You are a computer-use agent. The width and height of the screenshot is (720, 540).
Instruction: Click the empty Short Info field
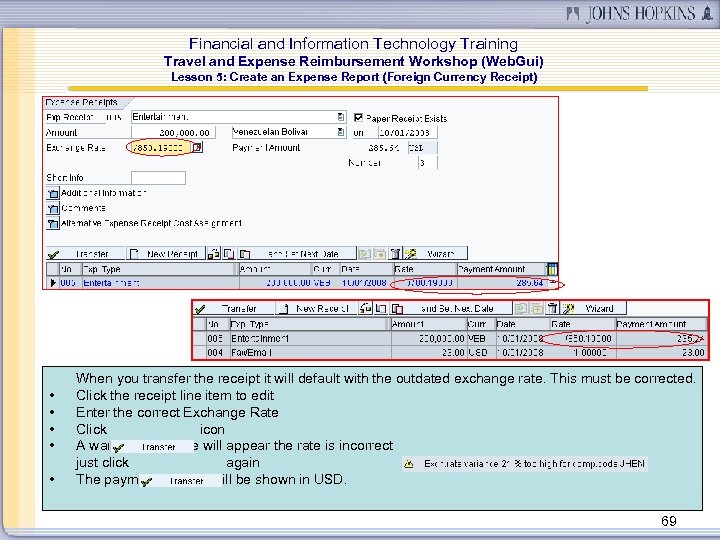(x=158, y=178)
